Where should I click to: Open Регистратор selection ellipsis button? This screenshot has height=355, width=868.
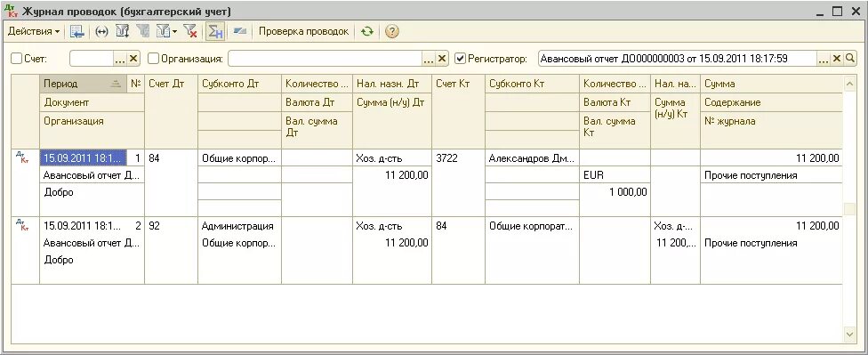point(824,58)
